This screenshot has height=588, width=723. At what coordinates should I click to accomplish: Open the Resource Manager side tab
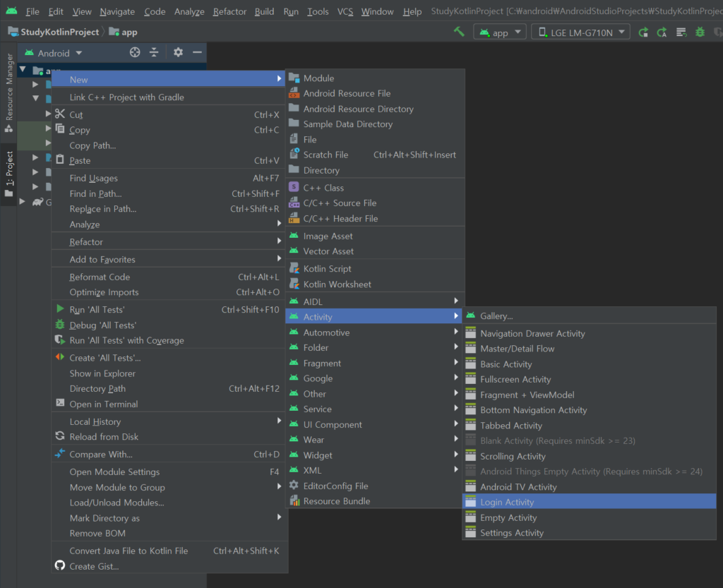(x=9, y=88)
